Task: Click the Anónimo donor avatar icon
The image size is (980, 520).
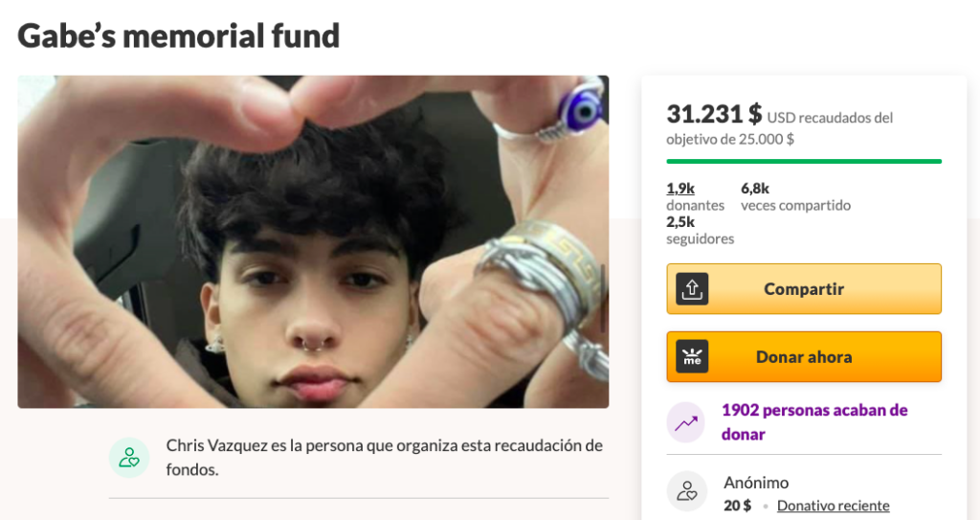Action: coord(687,491)
